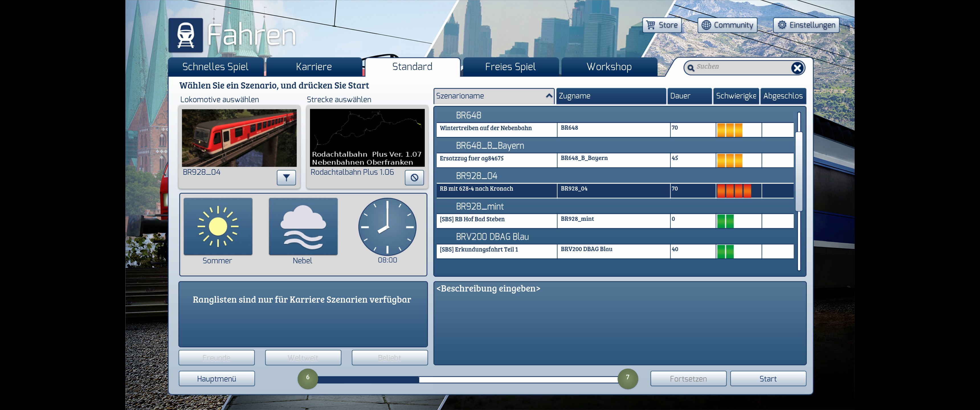Click the Nebel fog weather icon
This screenshot has height=410, width=980.
pos(303,226)
